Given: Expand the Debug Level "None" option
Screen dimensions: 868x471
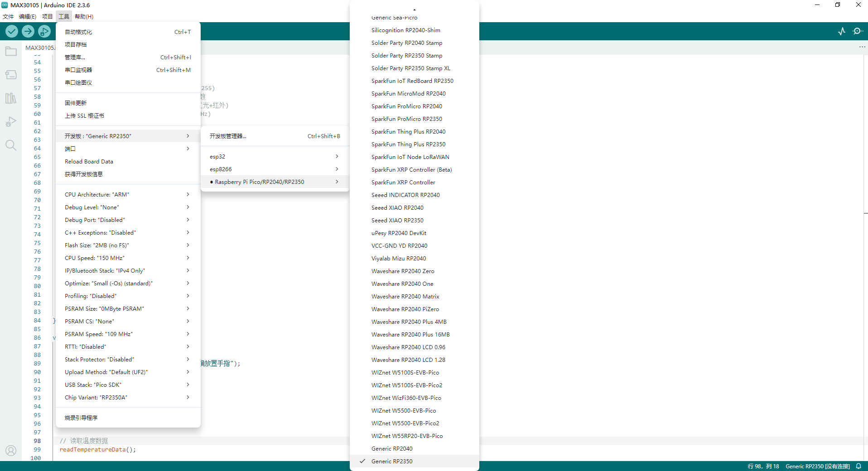Looking at the screenshot, I should coord(128,207).
